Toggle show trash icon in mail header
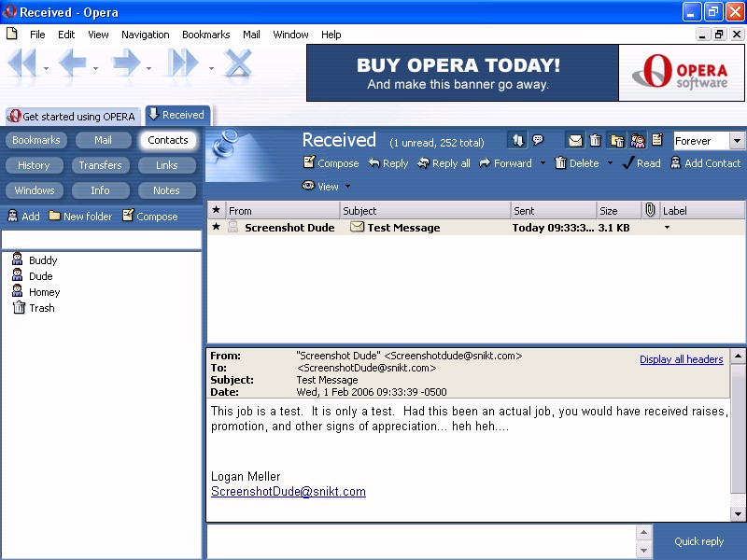 coord(595,141)
